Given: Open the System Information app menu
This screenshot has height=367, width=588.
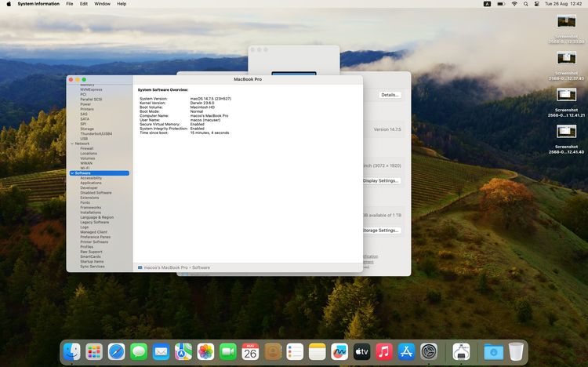Looking at the screenshot, I should coord(38,4).
